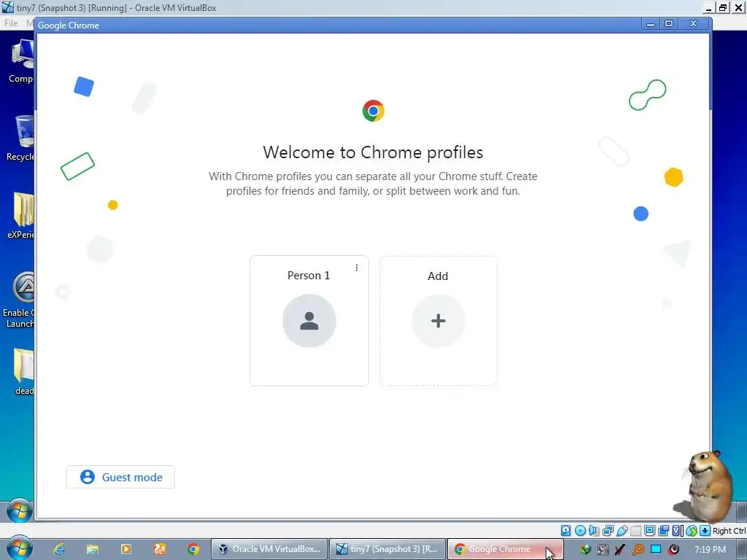This screenshot has width=747, height=560.
Task: Click VirtualBox recording status icon
Action: click(x=663, y=531)
